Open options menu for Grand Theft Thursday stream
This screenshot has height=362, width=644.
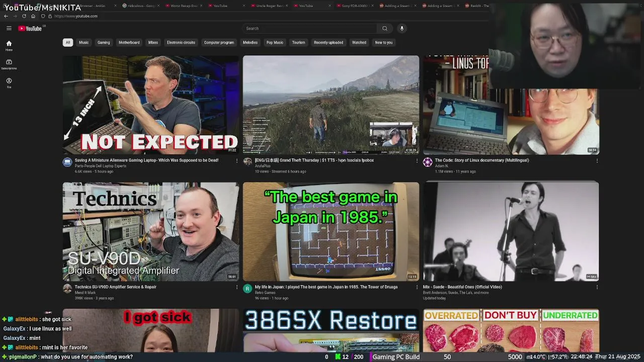417,160
